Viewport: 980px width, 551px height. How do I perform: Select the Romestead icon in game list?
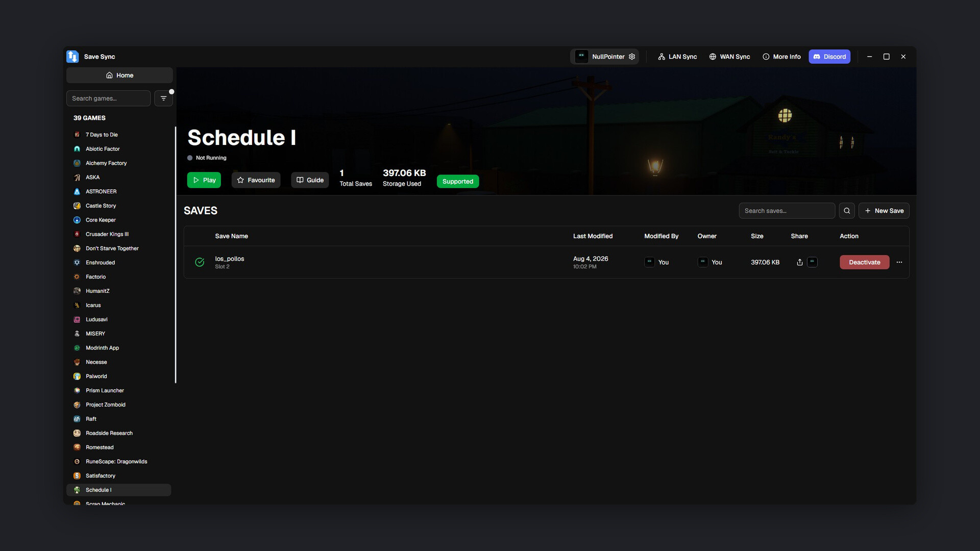pos(77,447)
